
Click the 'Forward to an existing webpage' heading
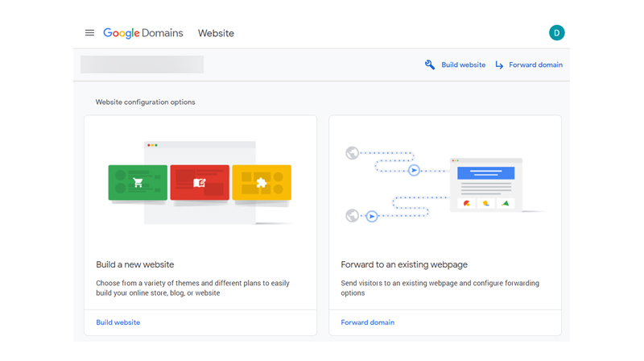coord(404,264)
